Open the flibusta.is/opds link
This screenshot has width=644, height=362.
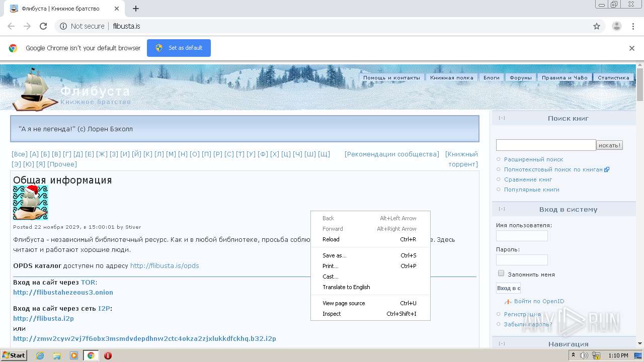165,266
